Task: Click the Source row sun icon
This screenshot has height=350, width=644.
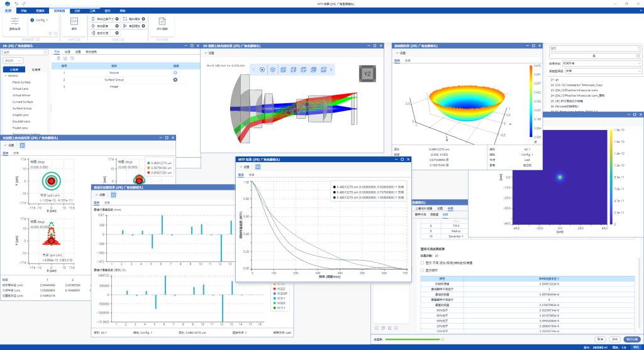Action: point(175,73)
